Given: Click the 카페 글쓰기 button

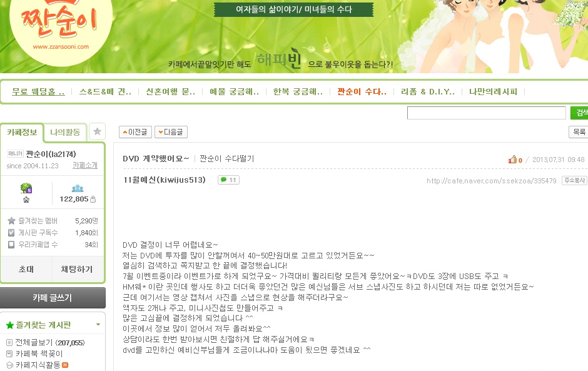Looking at the screenshot, I should [53, 298].
